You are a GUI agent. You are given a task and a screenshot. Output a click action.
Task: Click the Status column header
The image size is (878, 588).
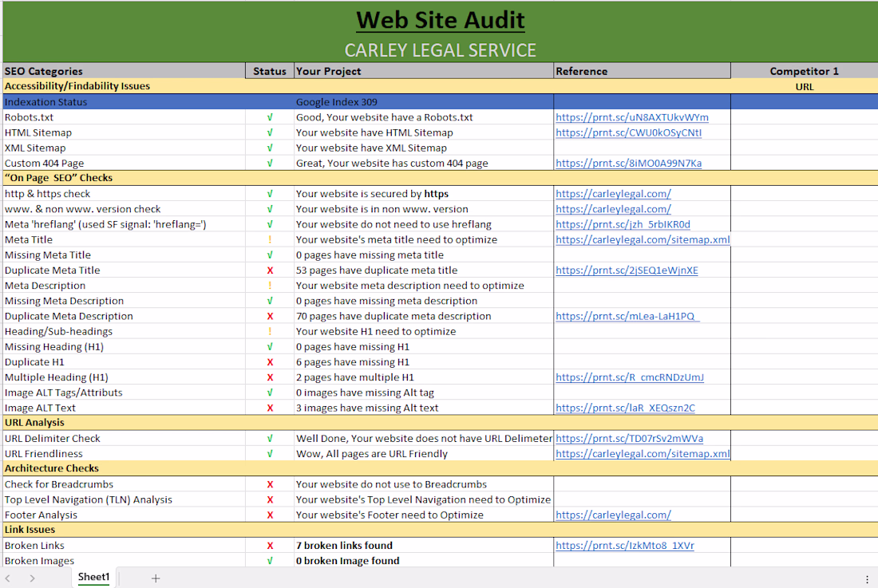269,71
